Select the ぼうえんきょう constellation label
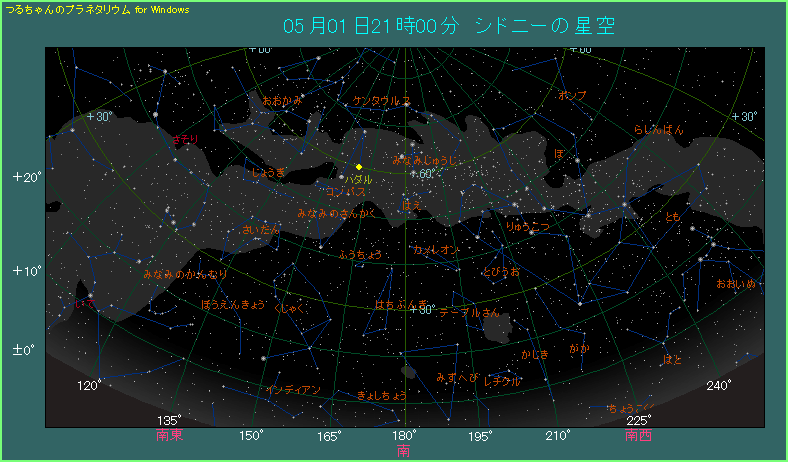This screenshot has height=462, width=788. (x=233, y=304)
